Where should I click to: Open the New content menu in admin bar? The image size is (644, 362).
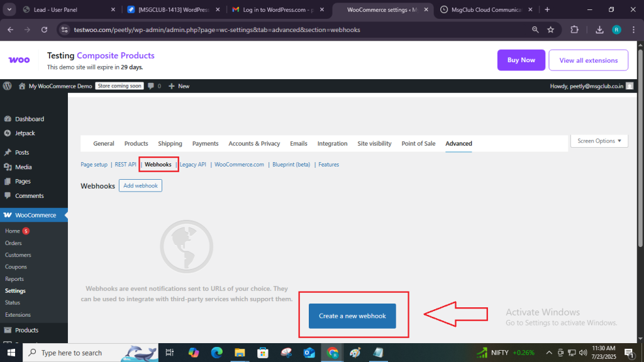[x=179, y=85]
